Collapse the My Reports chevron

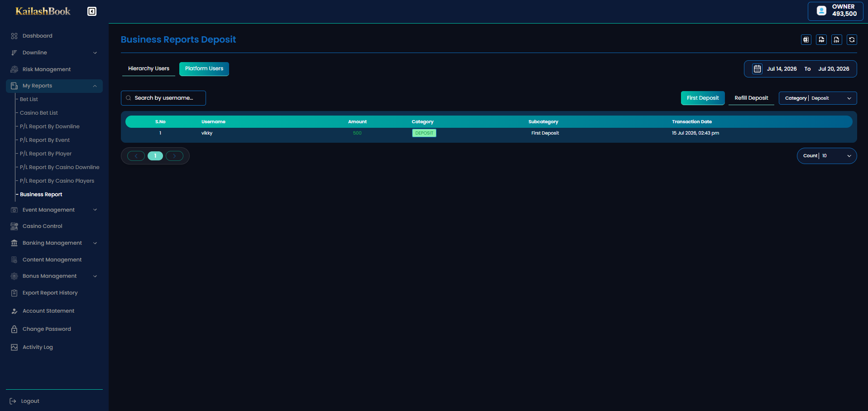pyautogui.click(x=95, y=86)
